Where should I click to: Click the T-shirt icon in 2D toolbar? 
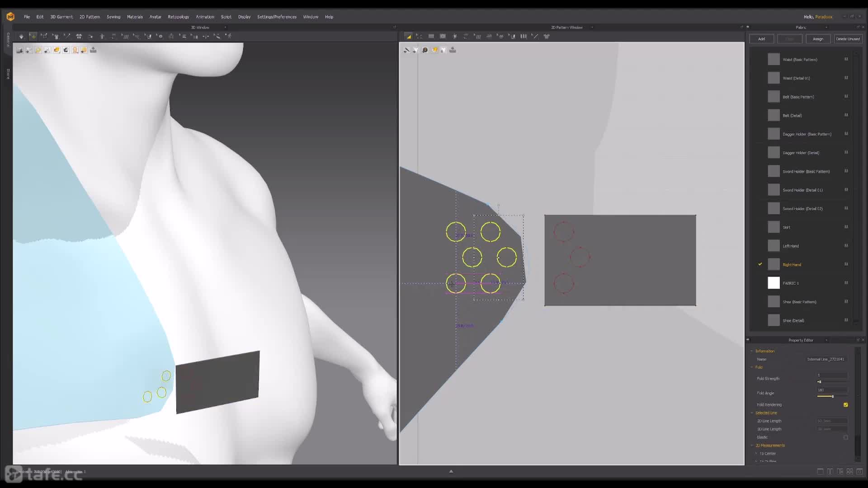[547, 36]
